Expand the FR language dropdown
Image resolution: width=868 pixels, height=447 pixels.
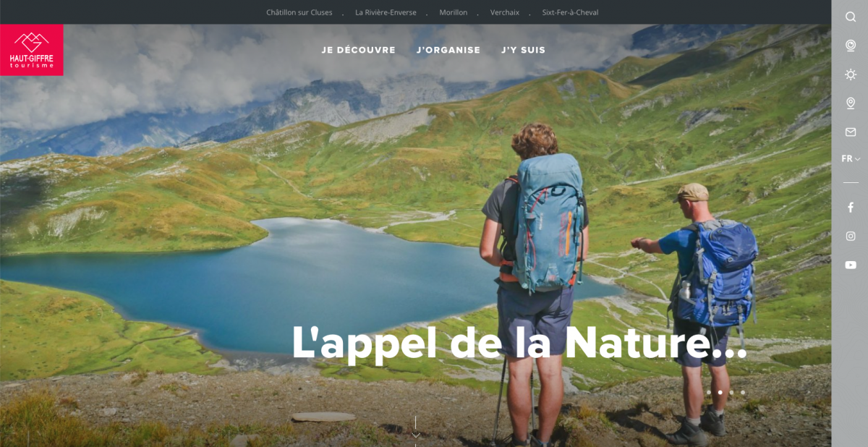click(x=851, y=159)
